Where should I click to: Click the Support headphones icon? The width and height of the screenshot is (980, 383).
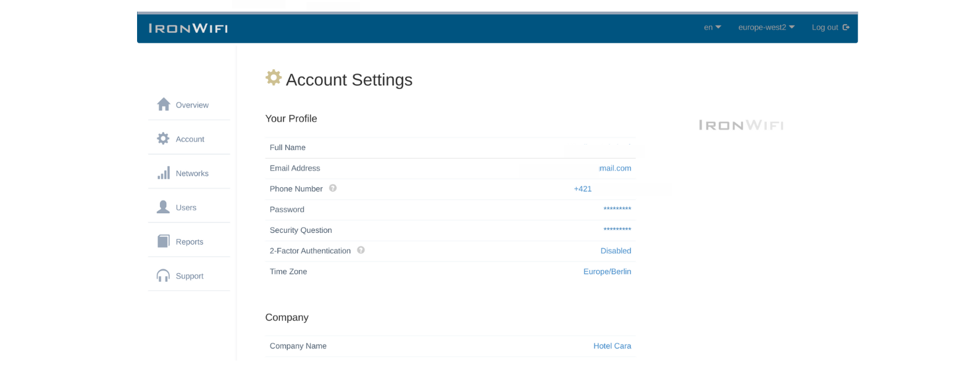pos(163,276)
